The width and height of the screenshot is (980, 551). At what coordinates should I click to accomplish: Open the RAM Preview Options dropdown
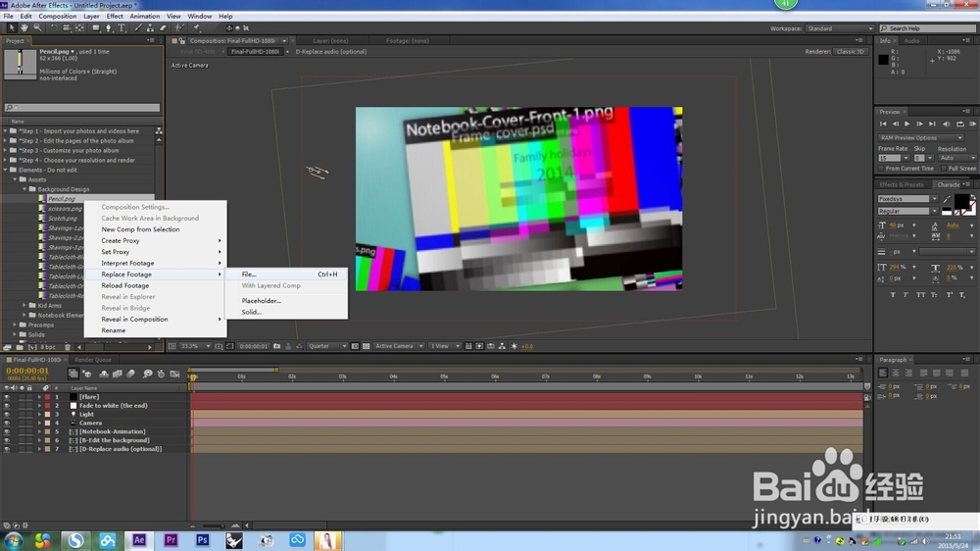point(920,137)
